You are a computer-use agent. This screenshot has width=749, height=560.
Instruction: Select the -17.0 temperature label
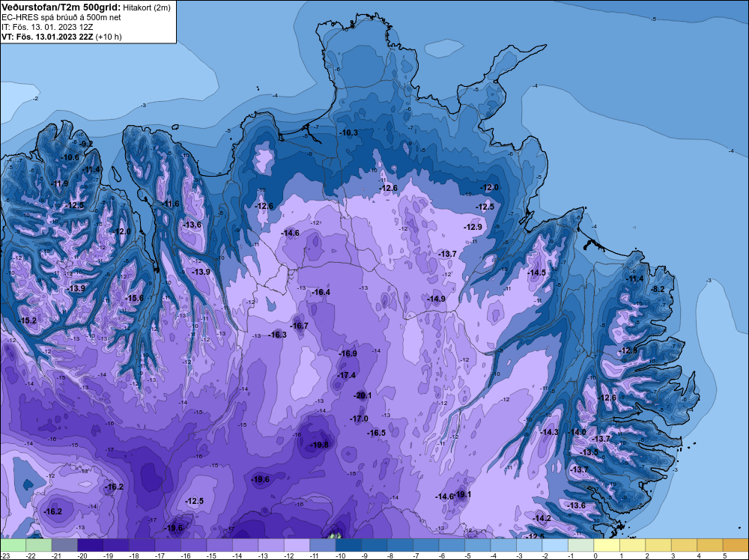[360, 419]
